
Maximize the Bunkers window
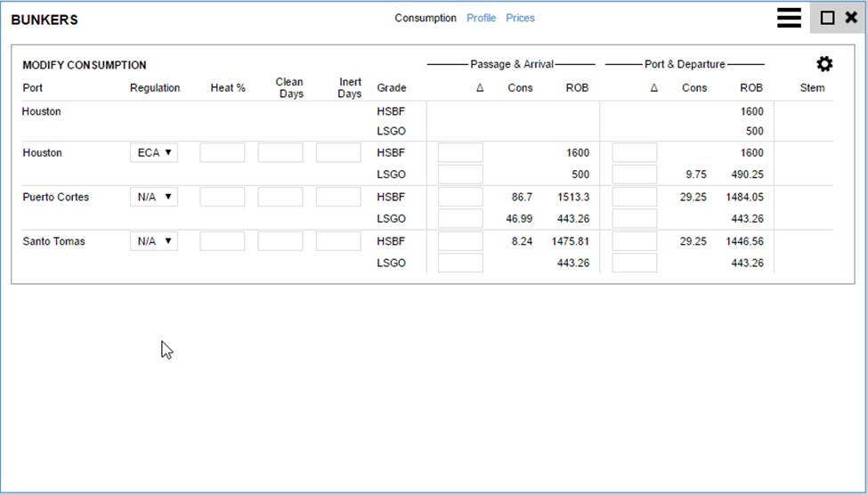pos(827,18)
